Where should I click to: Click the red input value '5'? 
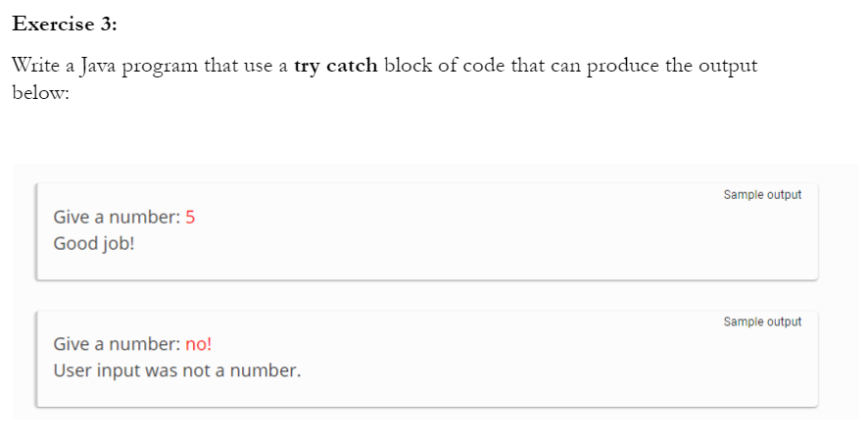click(190, 218)
